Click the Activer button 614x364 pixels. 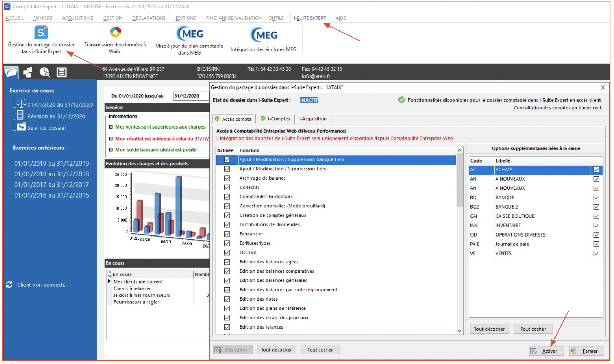(x=546, y=351)
